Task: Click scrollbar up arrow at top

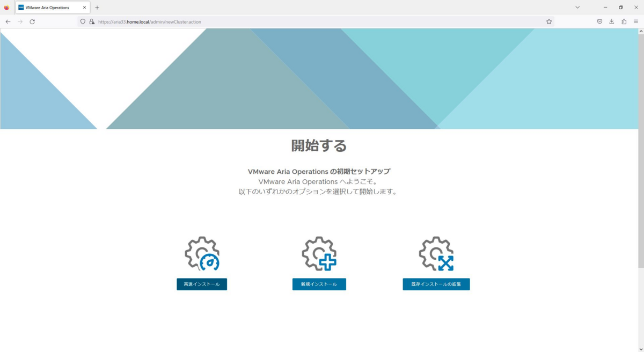Action: [641, 32]
